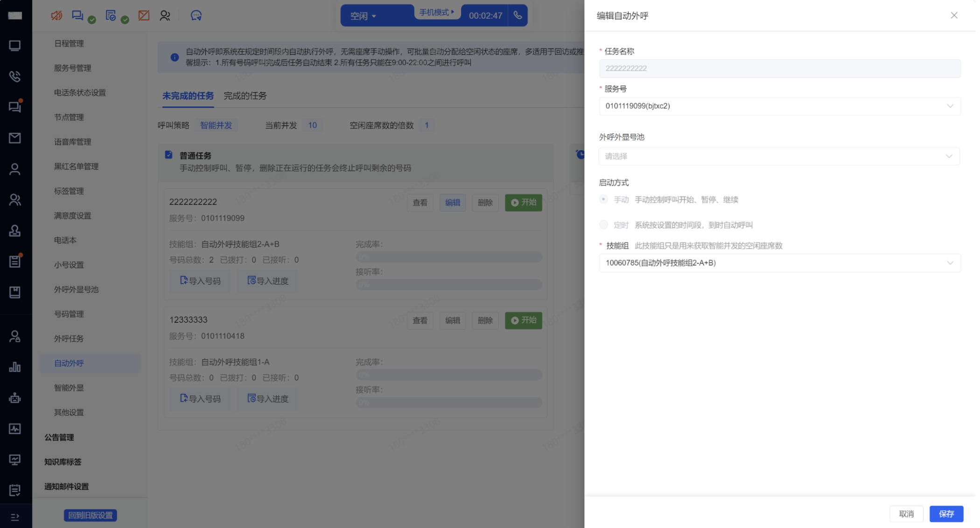Open the 外呼外显号池 dropdown
The image size is (980, 528).
tap(779, 156)
